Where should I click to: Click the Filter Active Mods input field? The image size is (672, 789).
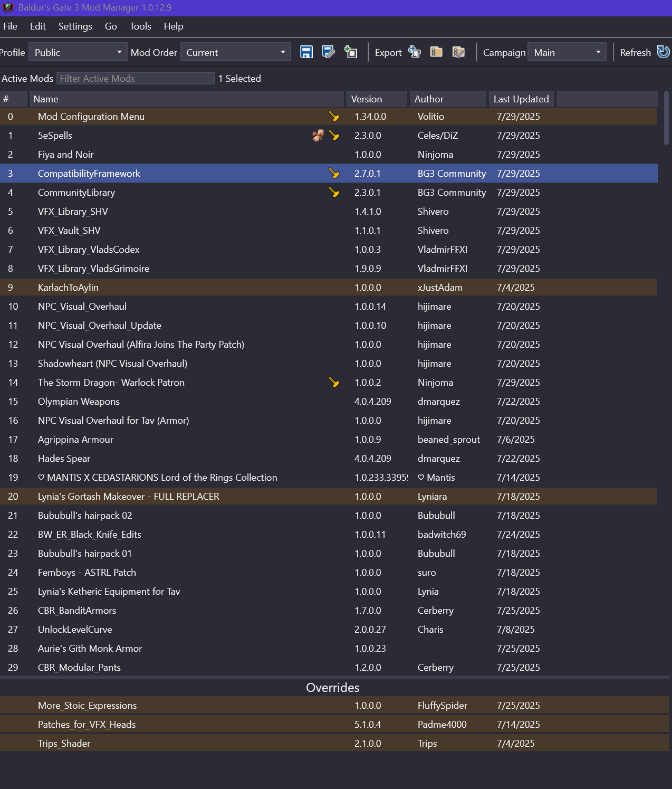136,78
